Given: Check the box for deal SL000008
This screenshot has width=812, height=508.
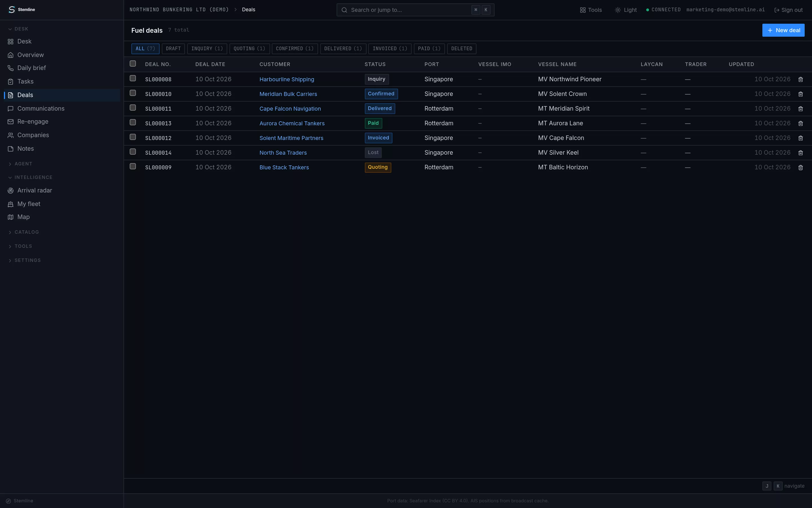Looking at the screenshot, I should coord(133,78).
